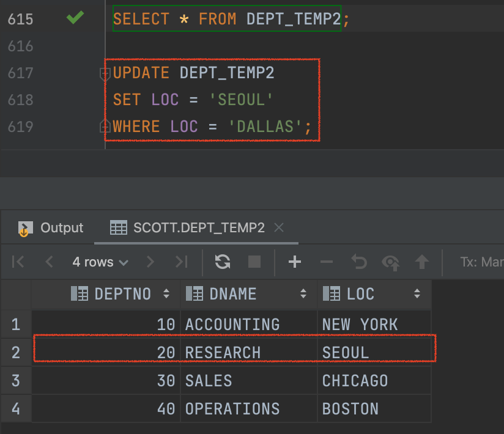Go to first page of results
Viewport: 504px width, 434px height.
[18, 262]
